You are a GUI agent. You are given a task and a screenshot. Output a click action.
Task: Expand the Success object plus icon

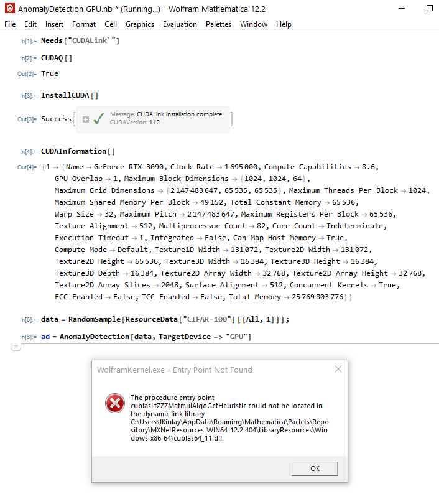click(x=86, y=119)
